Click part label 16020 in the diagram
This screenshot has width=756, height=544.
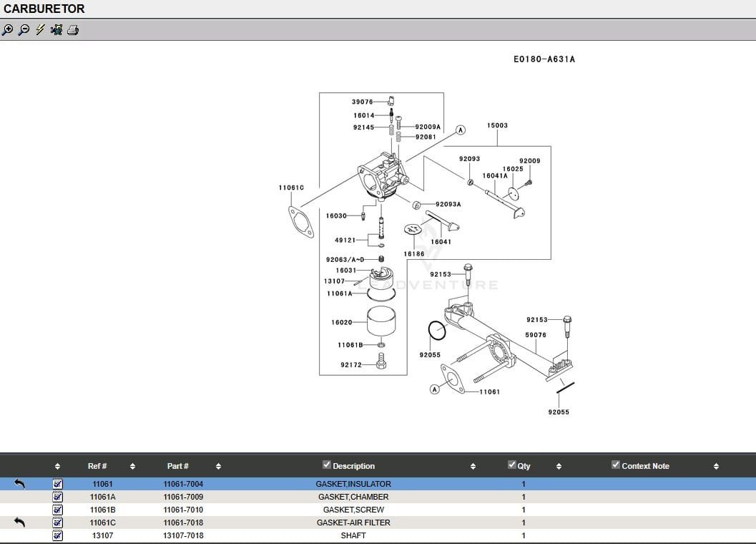coord(341,323)
